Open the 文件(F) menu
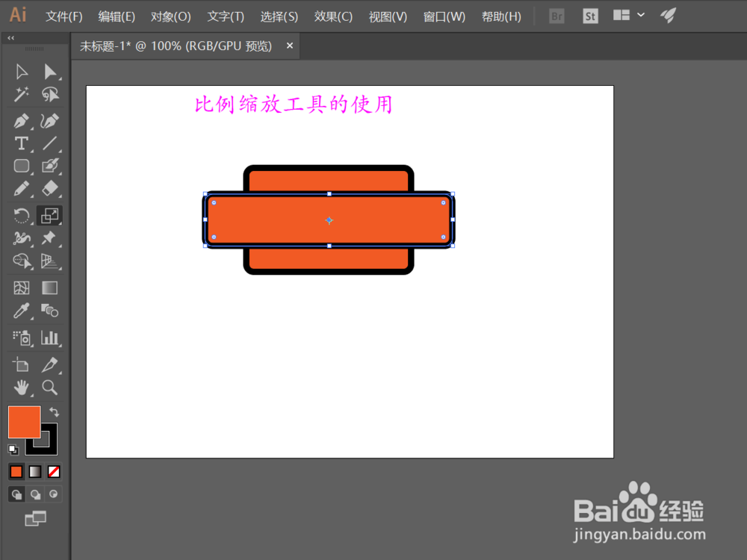 63,16
